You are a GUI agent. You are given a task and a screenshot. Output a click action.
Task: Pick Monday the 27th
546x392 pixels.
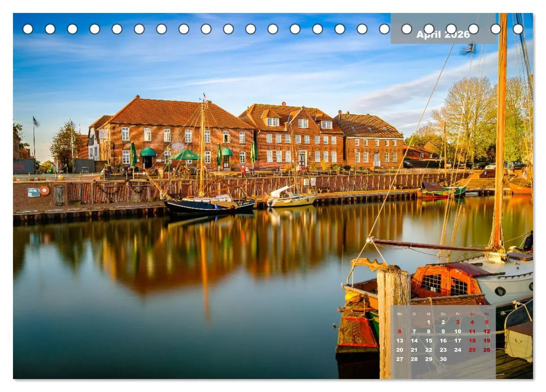(x=400, y=359)
